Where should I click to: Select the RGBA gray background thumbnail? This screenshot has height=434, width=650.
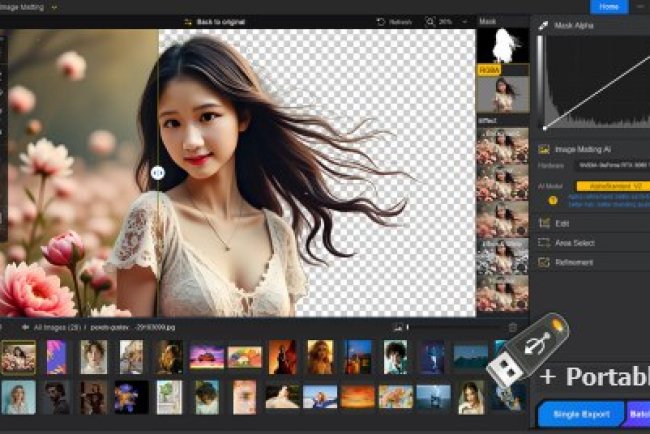click(503, 95)
